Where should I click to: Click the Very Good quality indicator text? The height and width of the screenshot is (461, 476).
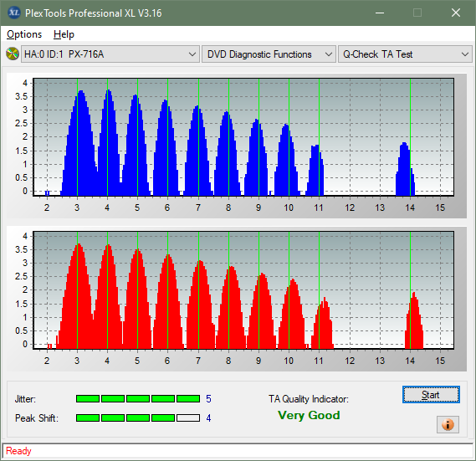coord(309,415)
